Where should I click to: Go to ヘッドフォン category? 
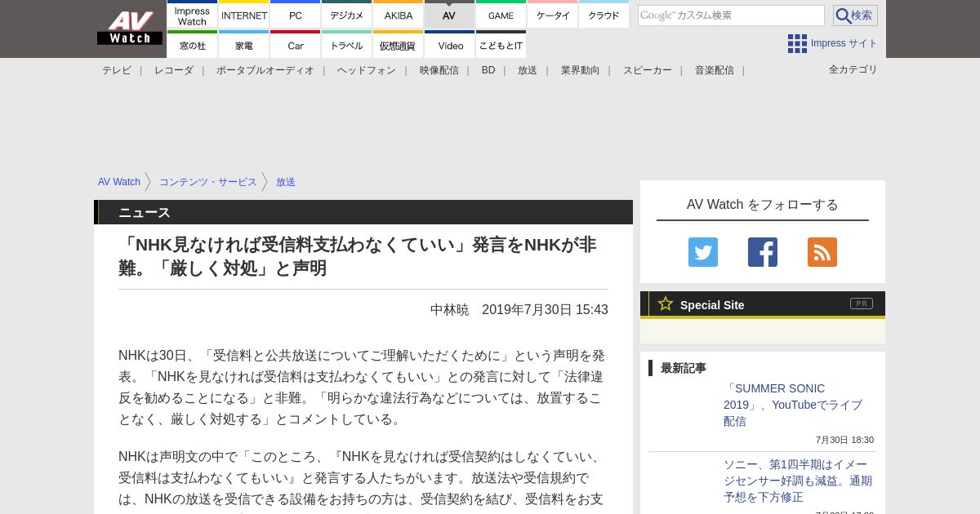367,70
